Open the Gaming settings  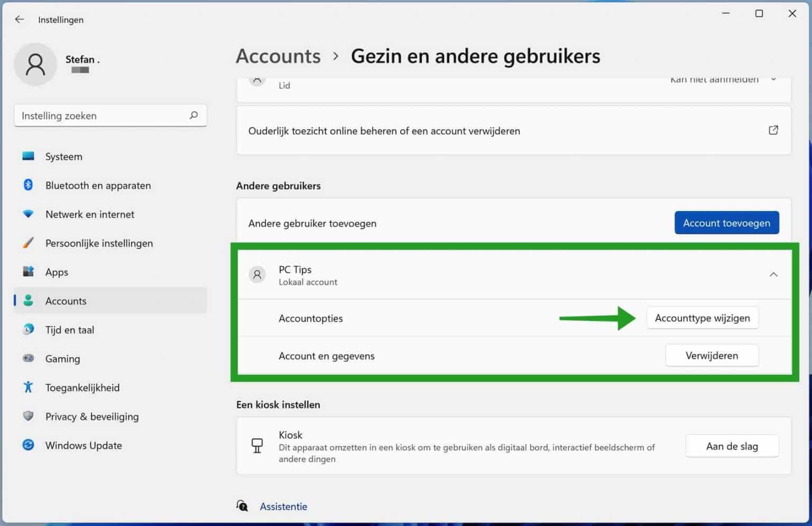coord(62,358)
